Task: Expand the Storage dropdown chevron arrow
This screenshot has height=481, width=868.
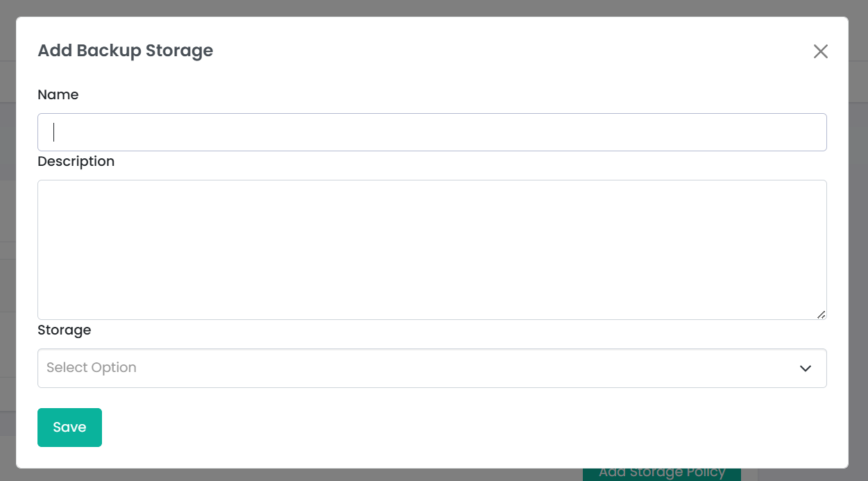Action: coord(805,368)
